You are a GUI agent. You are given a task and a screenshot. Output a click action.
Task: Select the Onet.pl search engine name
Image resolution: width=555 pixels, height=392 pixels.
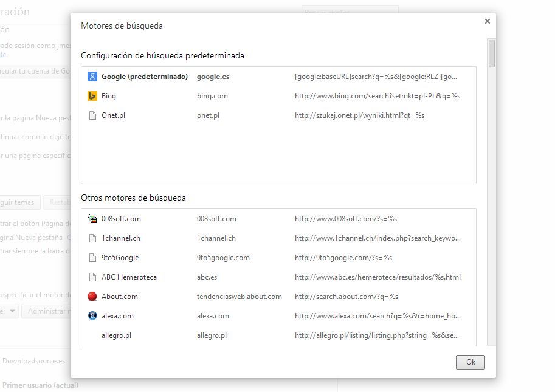[x=113, y=115]
